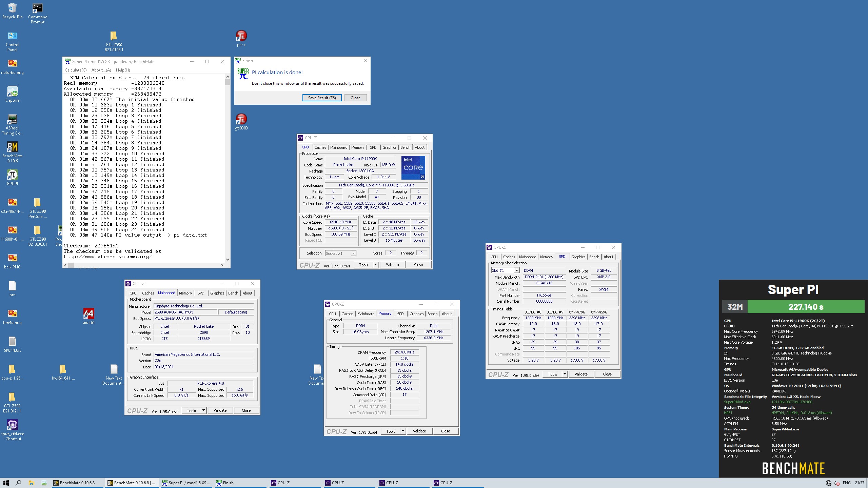Open the About...(A) menu in Super PI

(x=101, y=70)
